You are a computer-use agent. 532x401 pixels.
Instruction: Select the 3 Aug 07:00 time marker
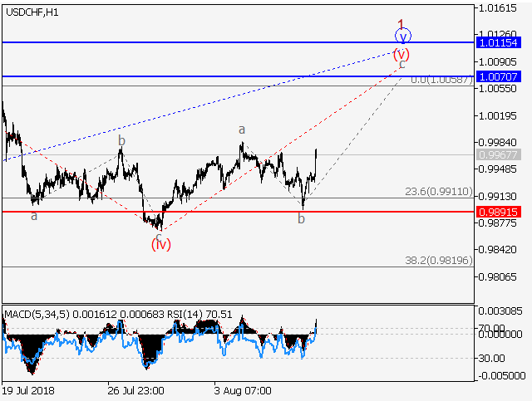241,389
